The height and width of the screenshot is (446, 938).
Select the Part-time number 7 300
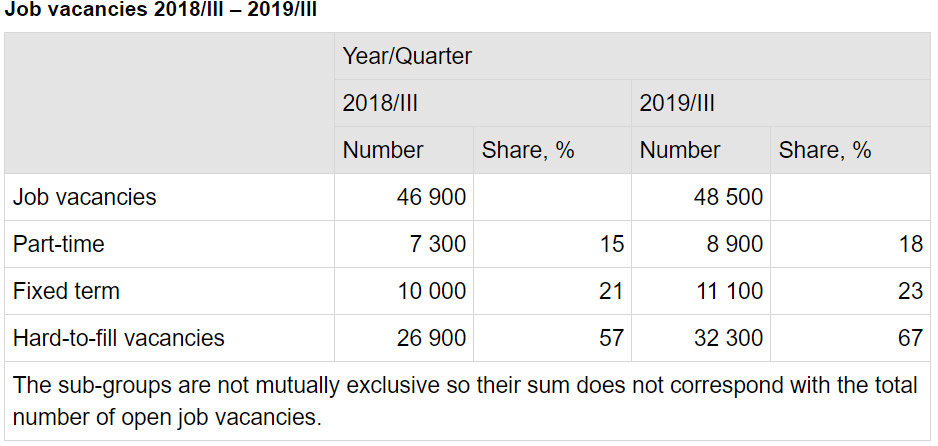(x=438, y=244)
